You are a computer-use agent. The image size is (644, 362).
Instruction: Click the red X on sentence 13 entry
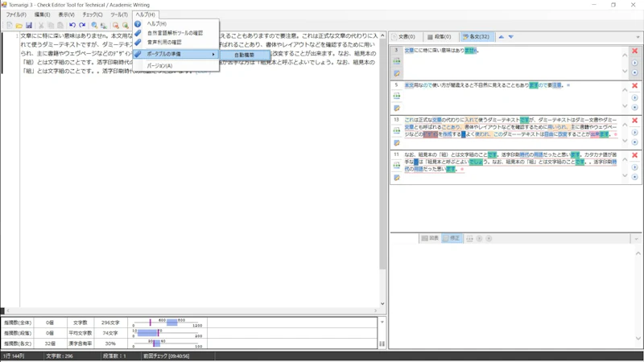point(634,120)
